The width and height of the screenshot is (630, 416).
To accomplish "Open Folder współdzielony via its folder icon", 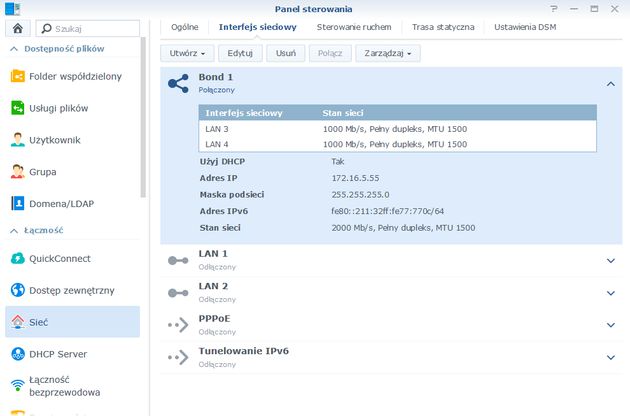I will pos(18,76).
